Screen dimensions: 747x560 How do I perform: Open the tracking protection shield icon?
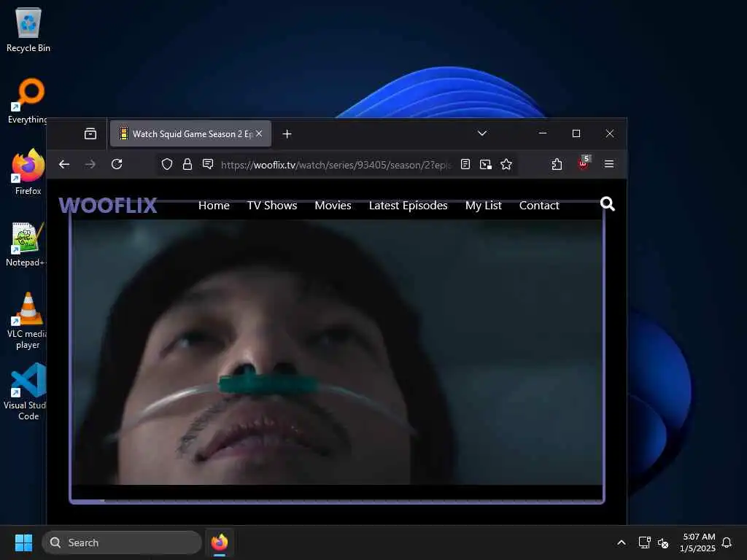click(167, 164)
